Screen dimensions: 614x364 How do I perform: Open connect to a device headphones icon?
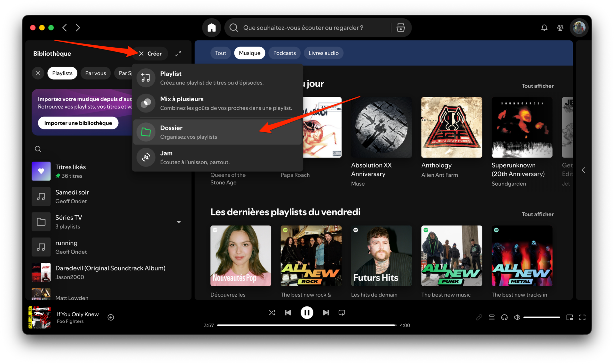[x=504, y=317]
